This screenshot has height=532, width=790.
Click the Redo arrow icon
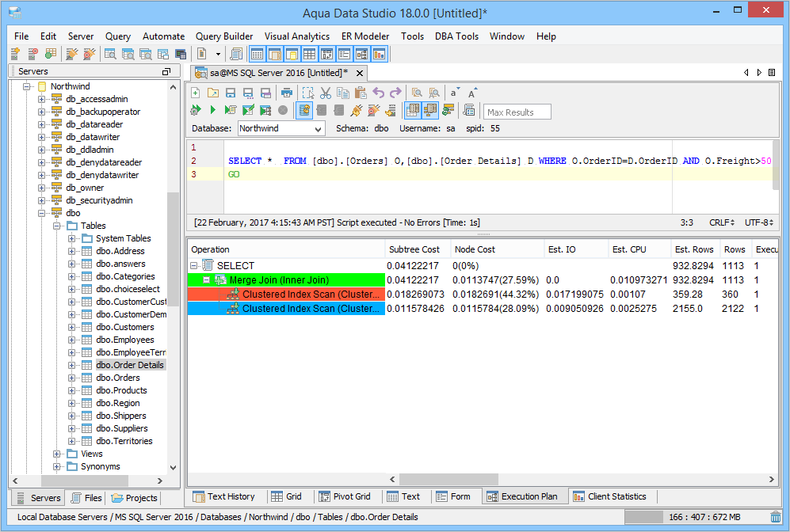(x=395, y=93)
